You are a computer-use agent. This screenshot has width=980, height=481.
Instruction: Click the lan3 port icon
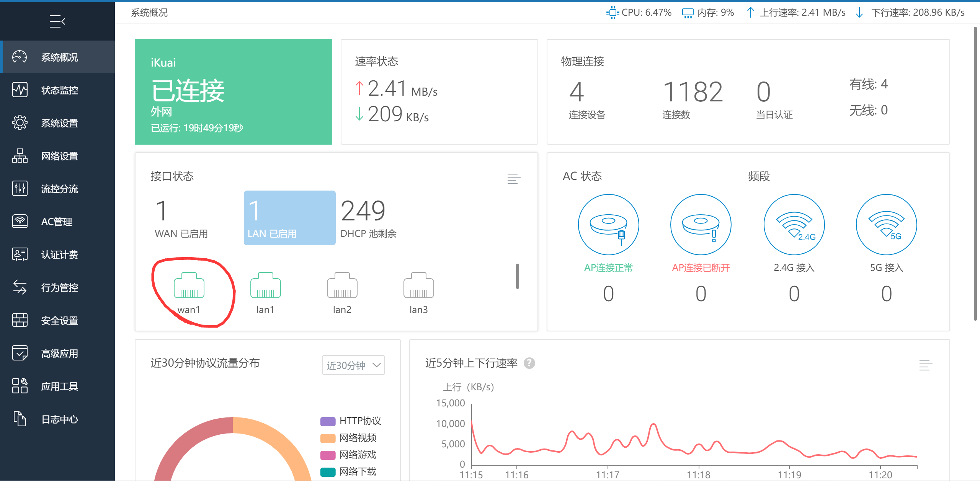[x=418, y=285]
